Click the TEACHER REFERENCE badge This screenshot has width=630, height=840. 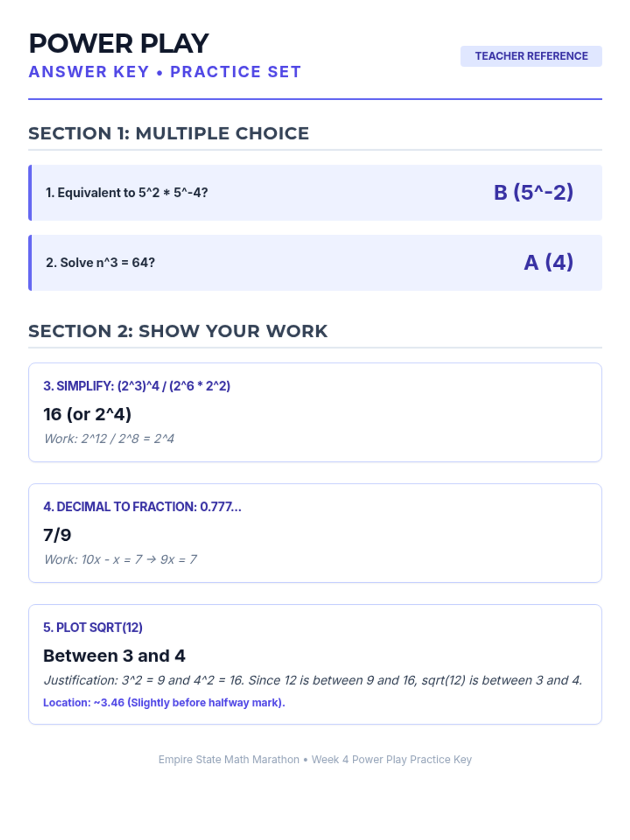tap(531, 56)
